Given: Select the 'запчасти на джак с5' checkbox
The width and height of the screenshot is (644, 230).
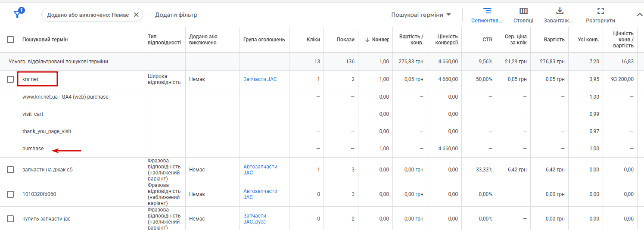Looking at the screenshot, I should click(10, 170).
